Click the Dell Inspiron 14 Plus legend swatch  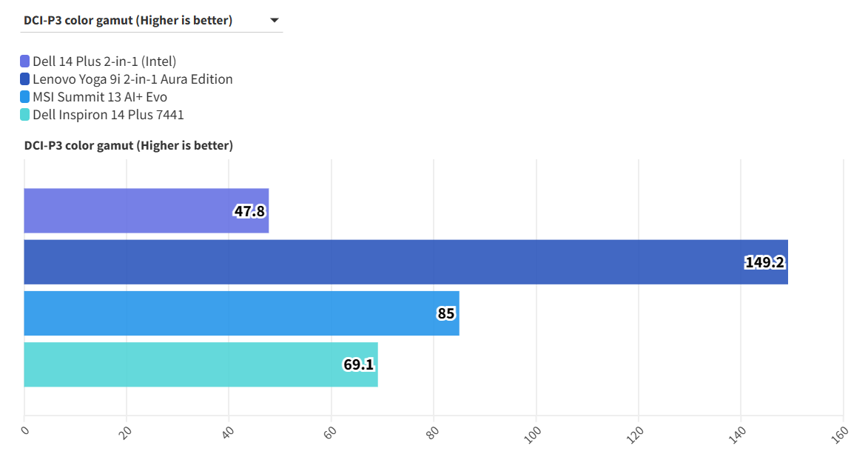point(25,115)
